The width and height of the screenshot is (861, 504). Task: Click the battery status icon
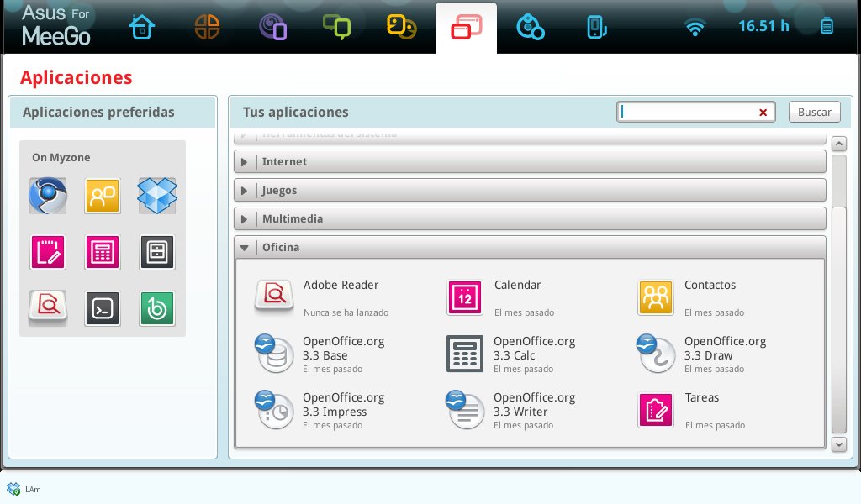(827, 26)
